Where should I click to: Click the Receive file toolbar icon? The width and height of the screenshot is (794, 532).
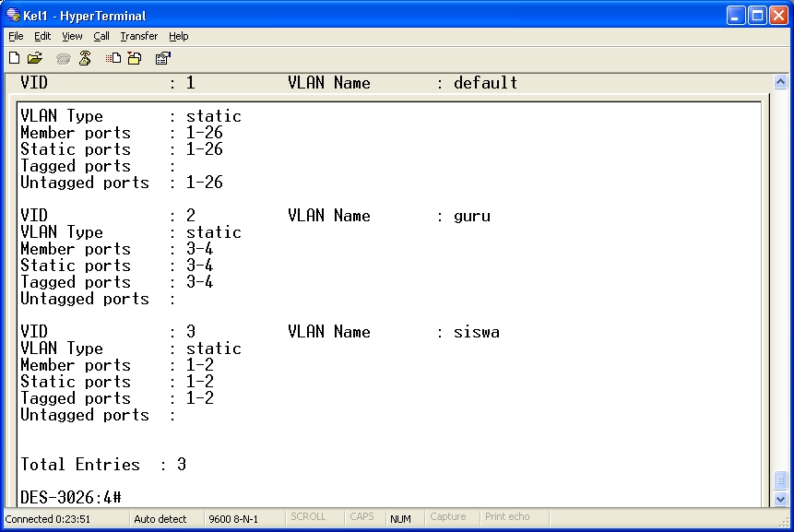(135, 58)
